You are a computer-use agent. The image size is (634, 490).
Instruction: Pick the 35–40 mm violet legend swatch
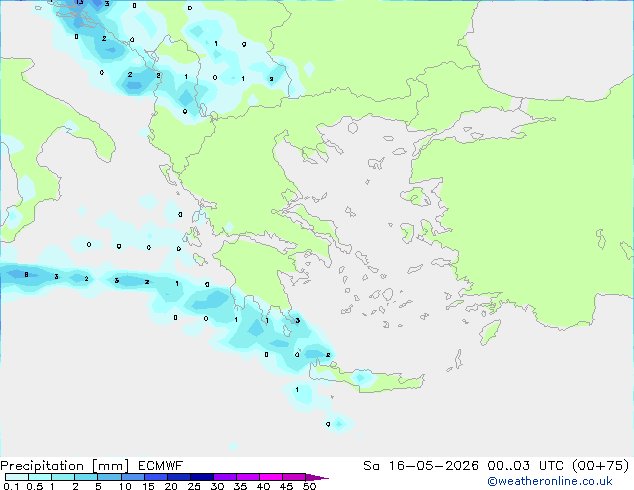tap(247, 477)
